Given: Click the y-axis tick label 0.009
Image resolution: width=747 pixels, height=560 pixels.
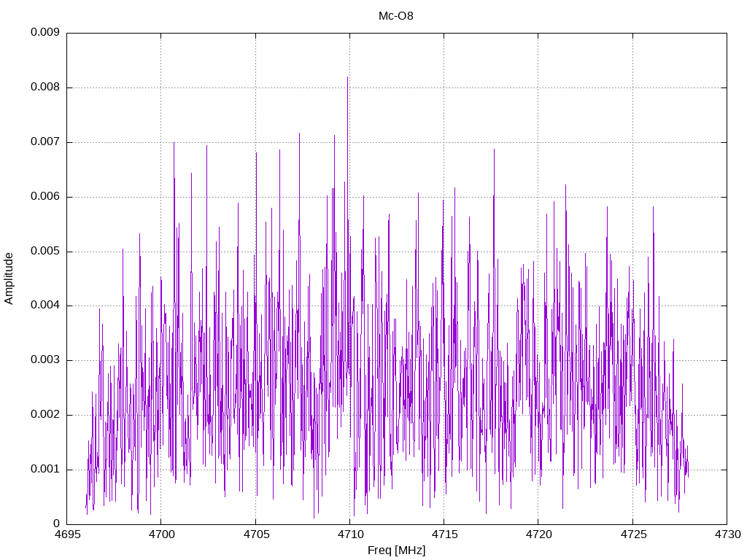Looking at the screenshot, I should point(45,32).
